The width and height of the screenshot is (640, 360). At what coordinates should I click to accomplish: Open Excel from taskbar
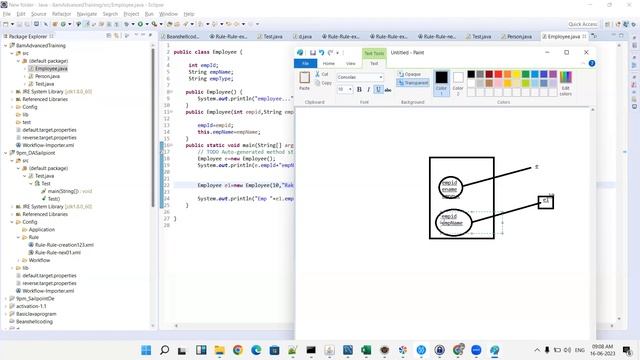[366, 350]
